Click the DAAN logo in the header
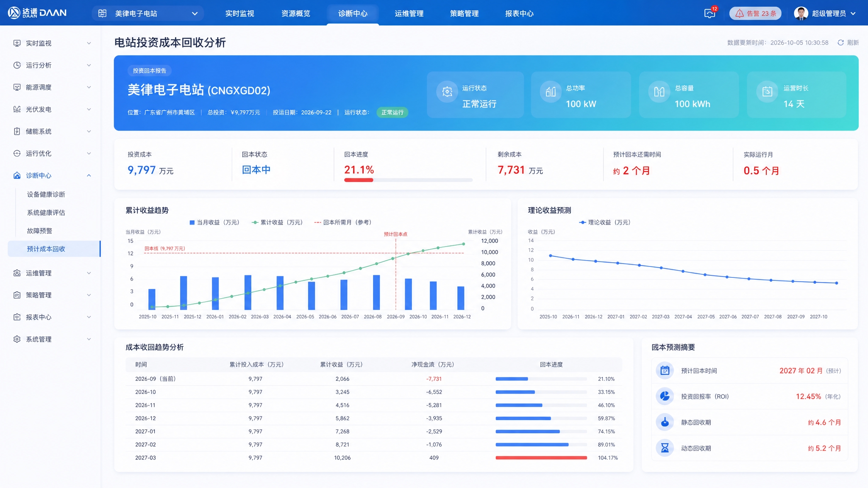 click(x=37, y=13)
